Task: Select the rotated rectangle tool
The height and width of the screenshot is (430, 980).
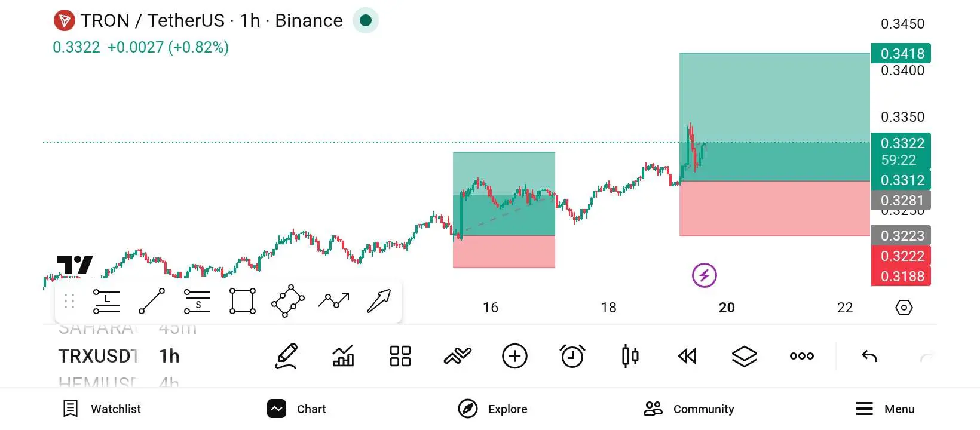Action: click(288, 301)
